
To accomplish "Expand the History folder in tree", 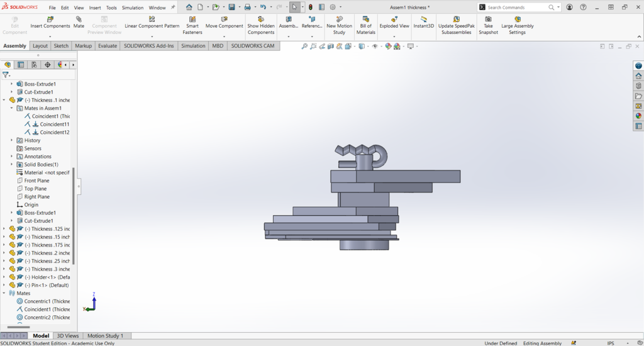I will pos(11,140).
